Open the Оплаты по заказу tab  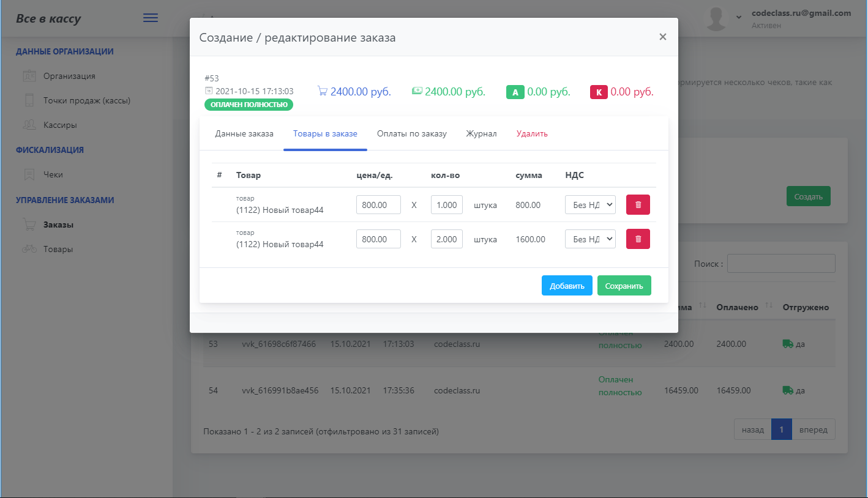coord(412,134)
